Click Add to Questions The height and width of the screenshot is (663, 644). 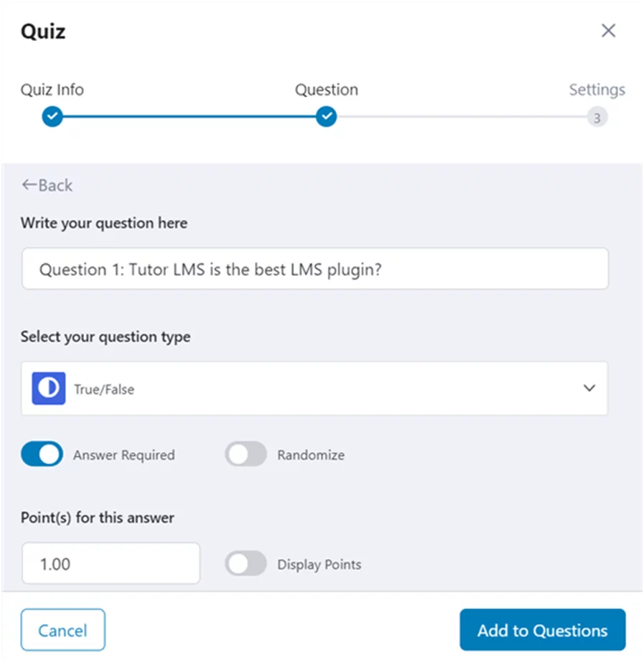542,629
